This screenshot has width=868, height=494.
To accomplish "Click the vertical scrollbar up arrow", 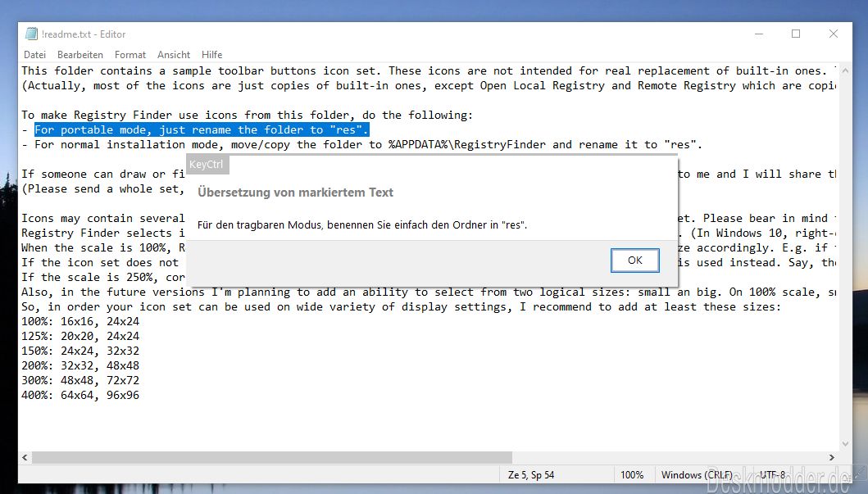I will tap(845, 70).
